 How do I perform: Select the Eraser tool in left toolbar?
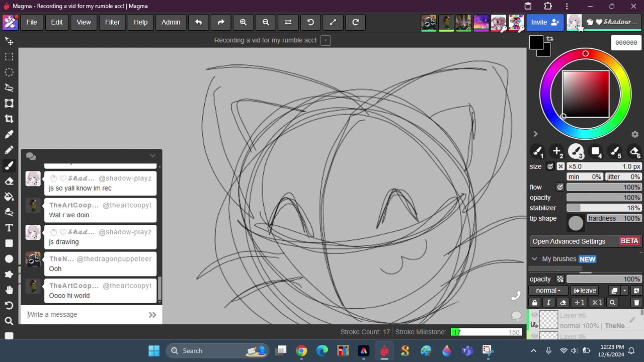click(x=9, y=181)
